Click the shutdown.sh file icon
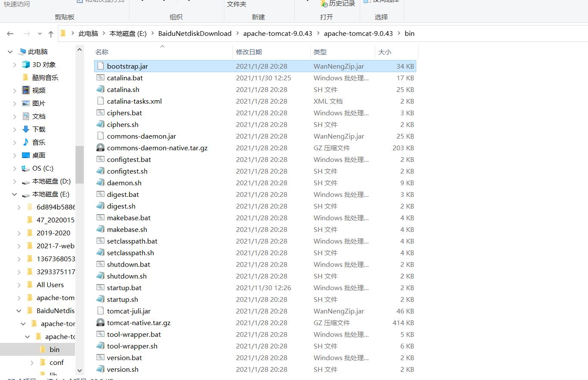588x380 pixels. [100, 276]
